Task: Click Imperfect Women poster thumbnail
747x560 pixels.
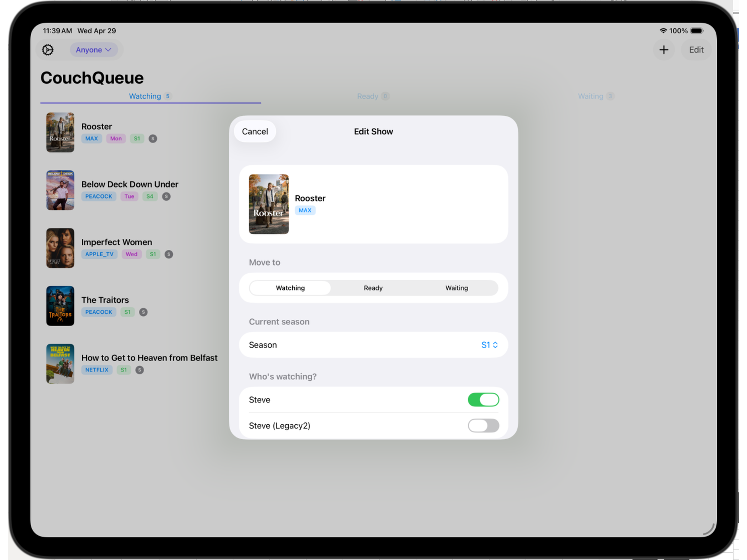Action: (x=60, y=248)
